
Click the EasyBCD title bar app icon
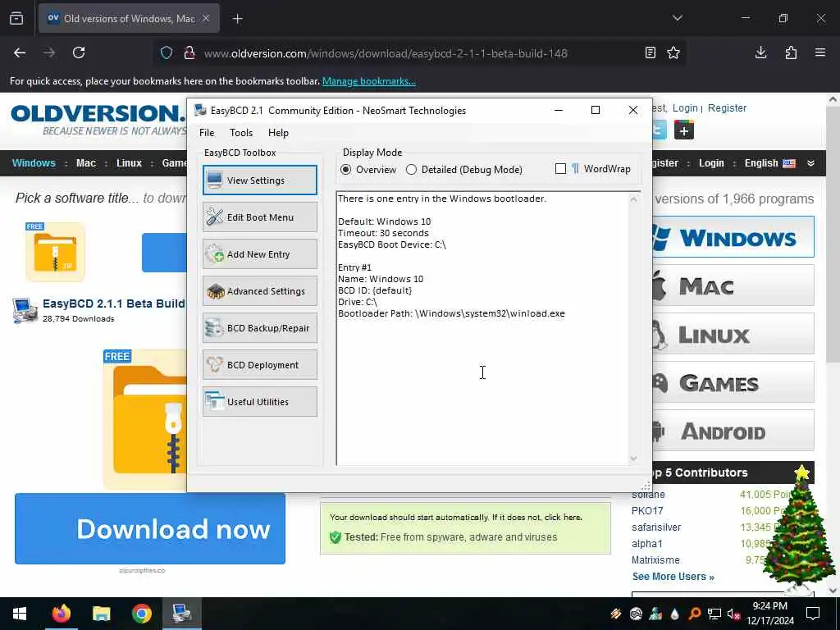(200, 110)
